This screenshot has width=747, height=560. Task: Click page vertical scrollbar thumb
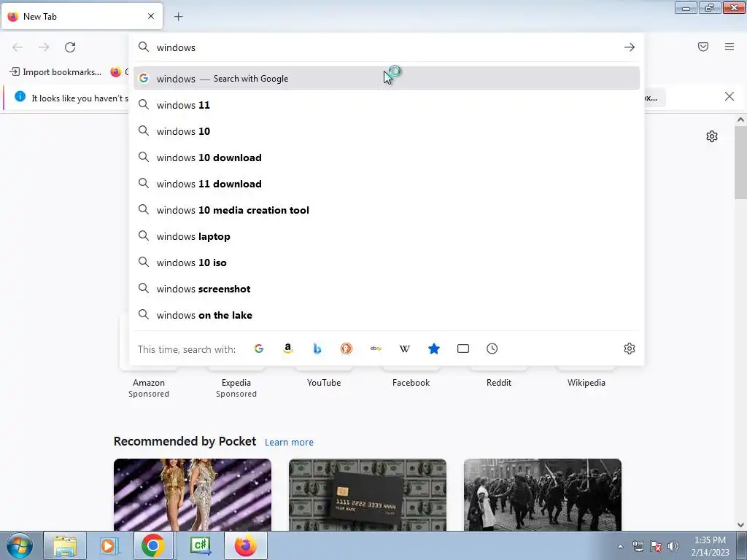[740, 163]
